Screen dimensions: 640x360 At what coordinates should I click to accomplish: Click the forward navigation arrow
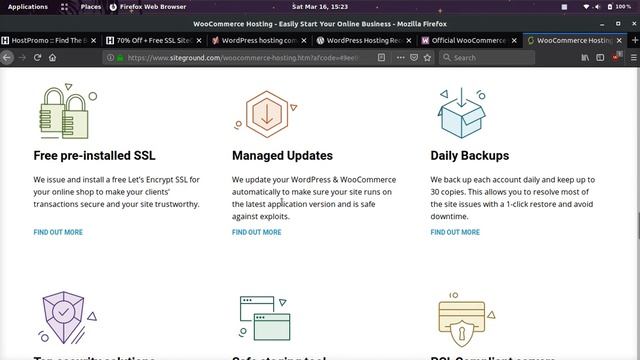[22, 58]
